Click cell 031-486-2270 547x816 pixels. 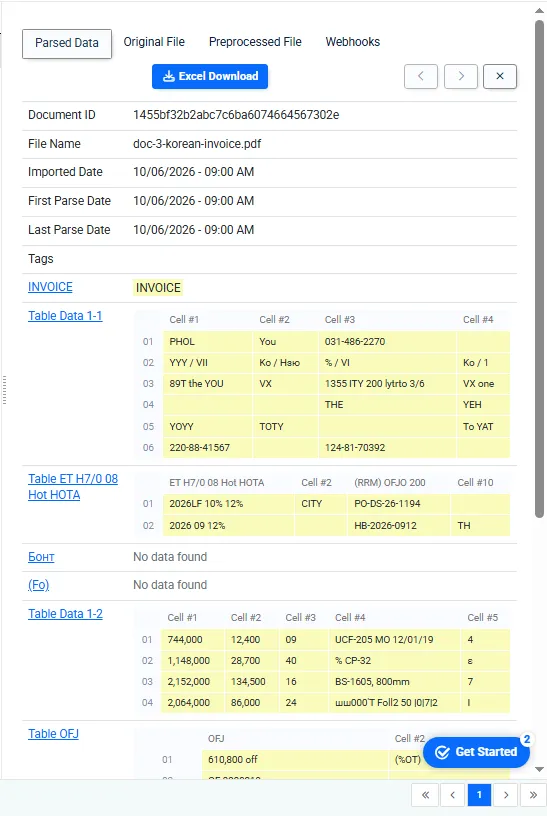click(387, 341)
